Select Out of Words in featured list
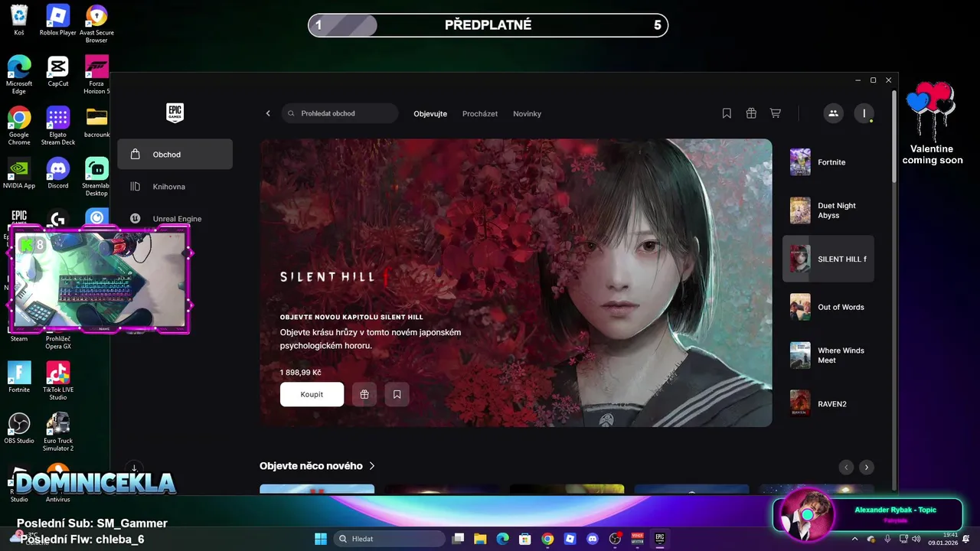 828,307
